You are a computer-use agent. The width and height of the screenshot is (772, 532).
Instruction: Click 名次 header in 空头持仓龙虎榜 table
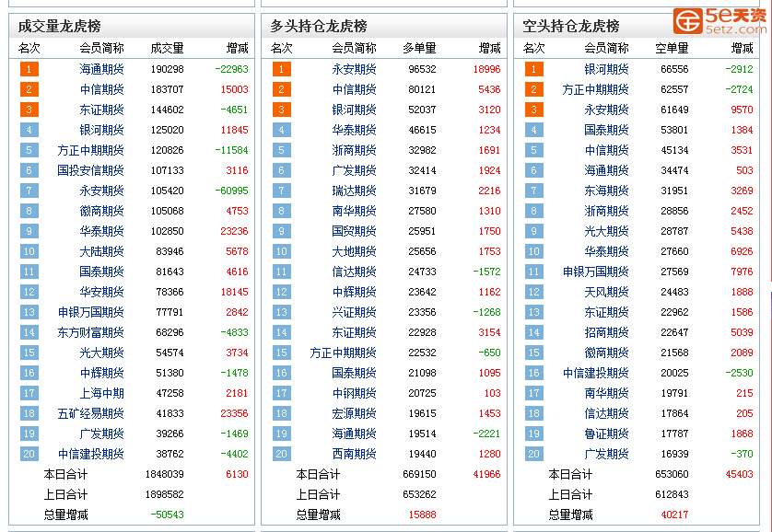(x=533, y=48)
